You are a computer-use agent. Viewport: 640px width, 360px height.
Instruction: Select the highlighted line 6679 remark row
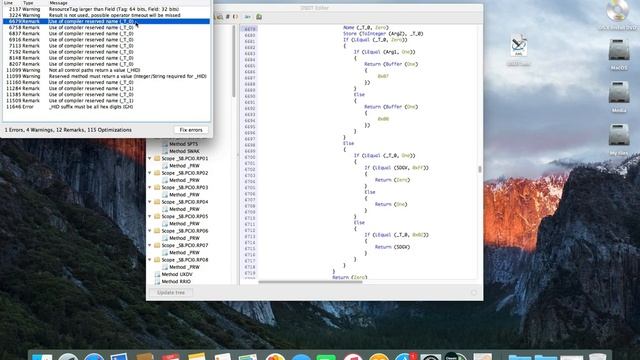coord(106,21)
